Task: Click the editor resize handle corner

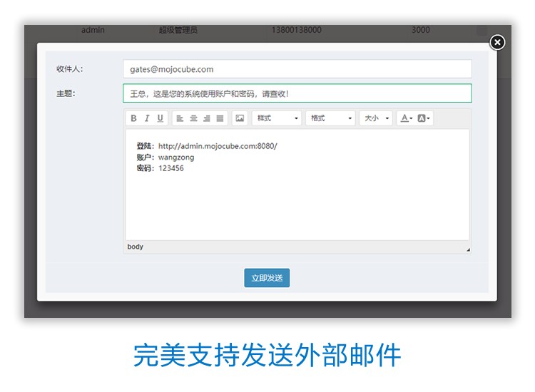Action: point(468,249)
